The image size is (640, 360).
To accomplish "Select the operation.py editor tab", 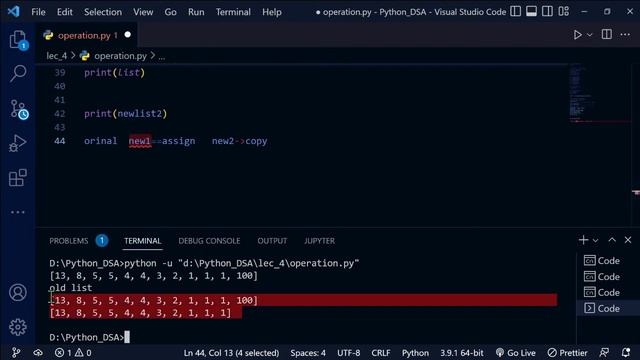I will pyautogui.click(x=87, y=35).
